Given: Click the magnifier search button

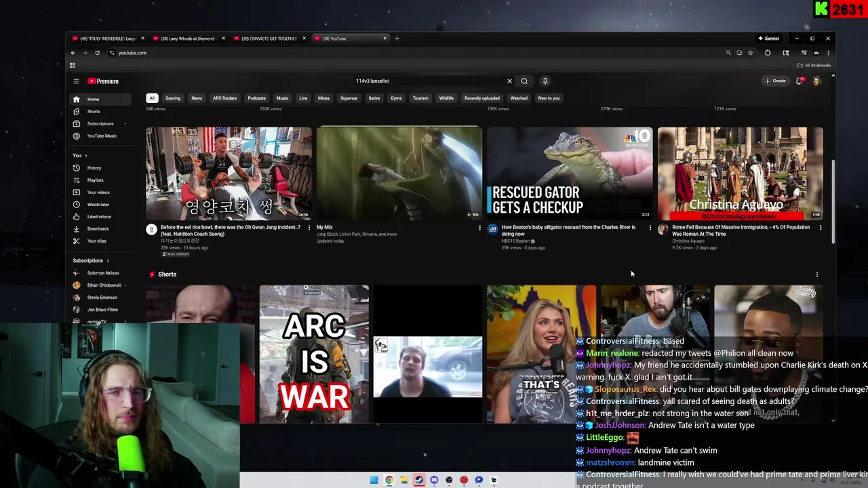Looking at the screenshot, I should 524,81.
